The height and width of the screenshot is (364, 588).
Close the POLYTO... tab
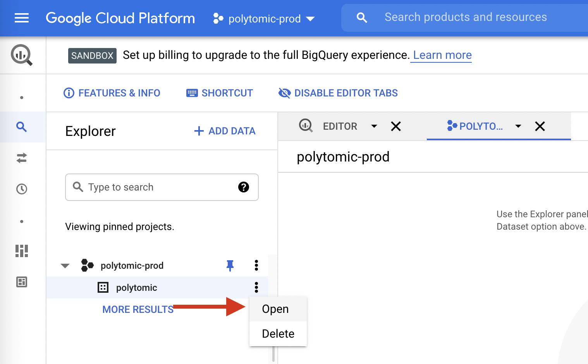pos(540,126)
